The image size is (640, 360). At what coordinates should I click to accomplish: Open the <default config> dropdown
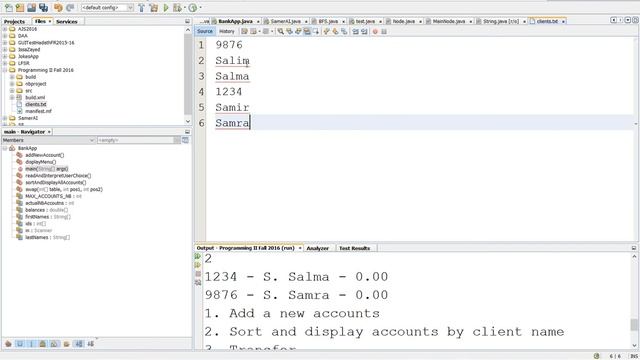coord(107,7)
